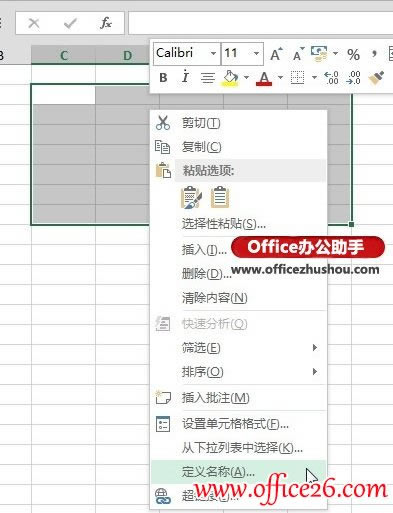The image size is (393, 513).
Task: Click the insert comment note icon
Action: click(x=163, y=397)
